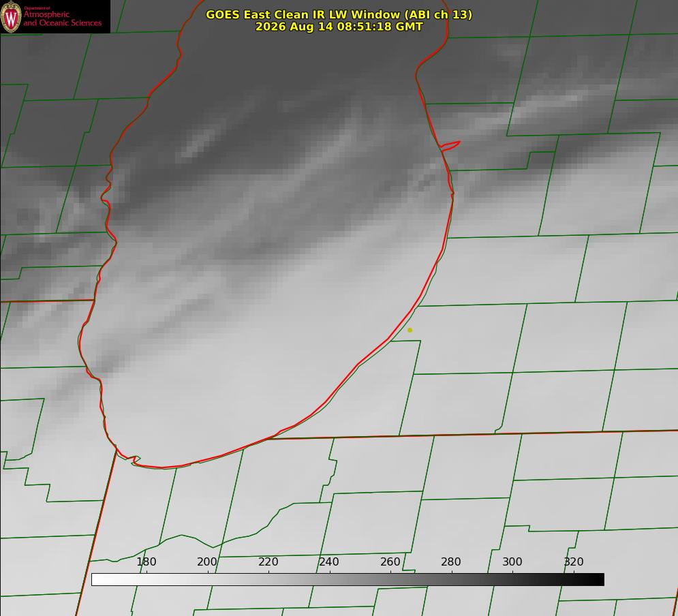678x616 pixels.
Task: Select the 220 temperature scale label
Action: [268, 561]
